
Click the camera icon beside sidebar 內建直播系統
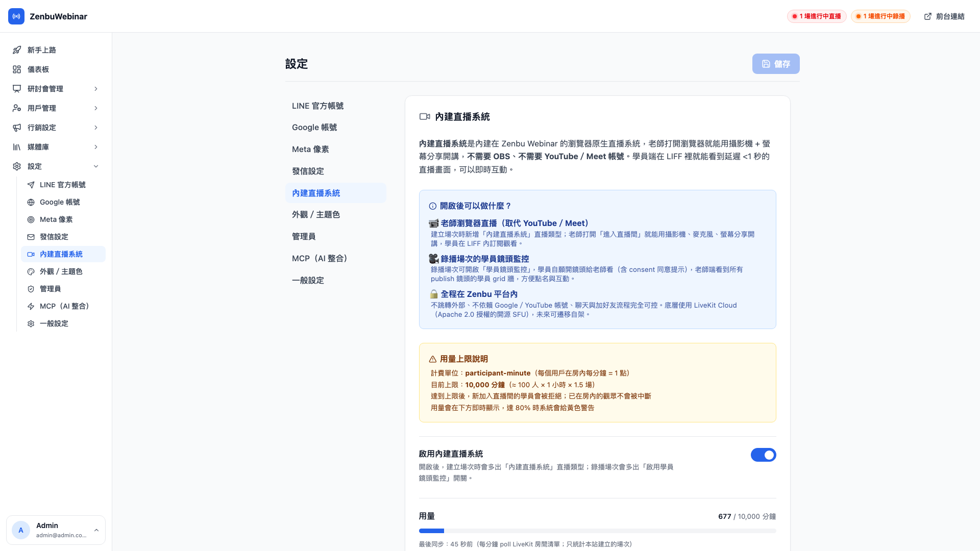(31, 254)
